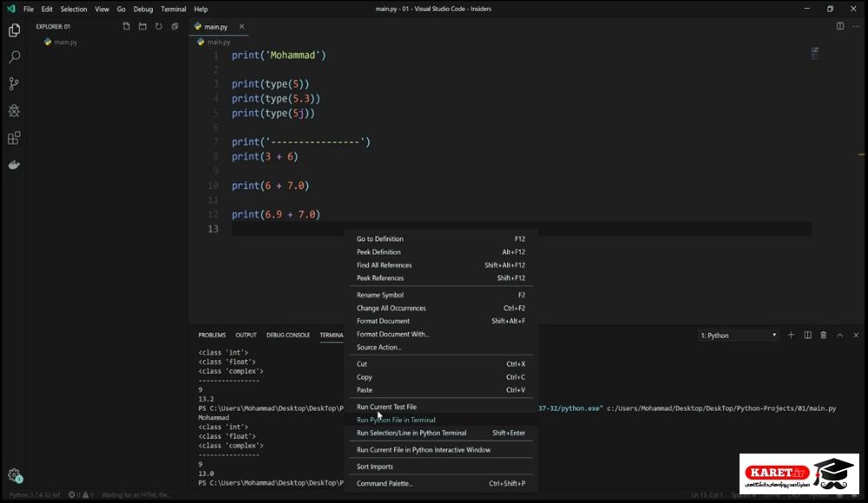Open the Help menu

pos(201,9)
